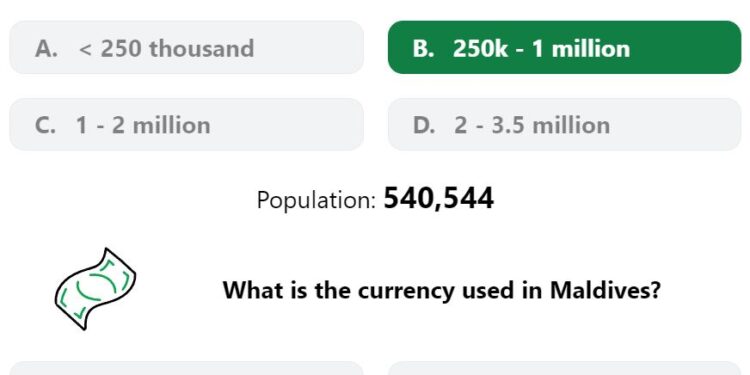Screen dimensions: 750x375
Task: Choose the highlighted 250k - 1 million answer
Action: pos(564,47)
